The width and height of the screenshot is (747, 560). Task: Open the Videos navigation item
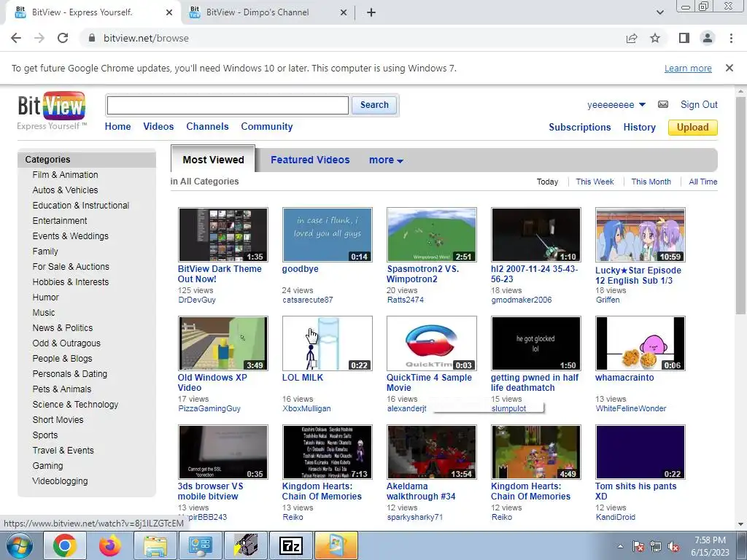(x=158, y=127)
